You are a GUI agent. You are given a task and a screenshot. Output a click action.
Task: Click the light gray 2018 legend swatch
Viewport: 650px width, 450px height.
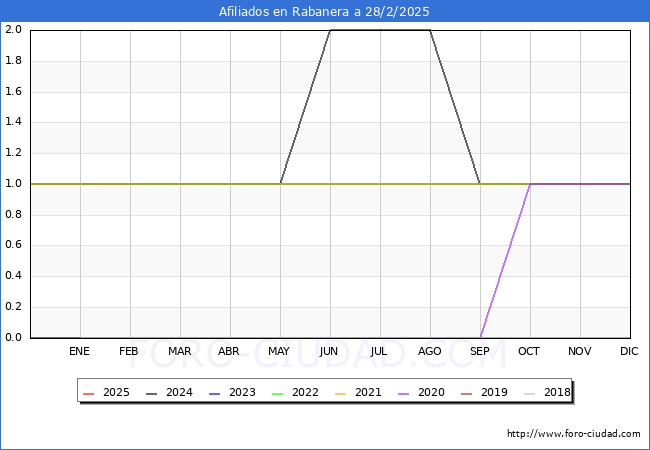coord(530,393)
